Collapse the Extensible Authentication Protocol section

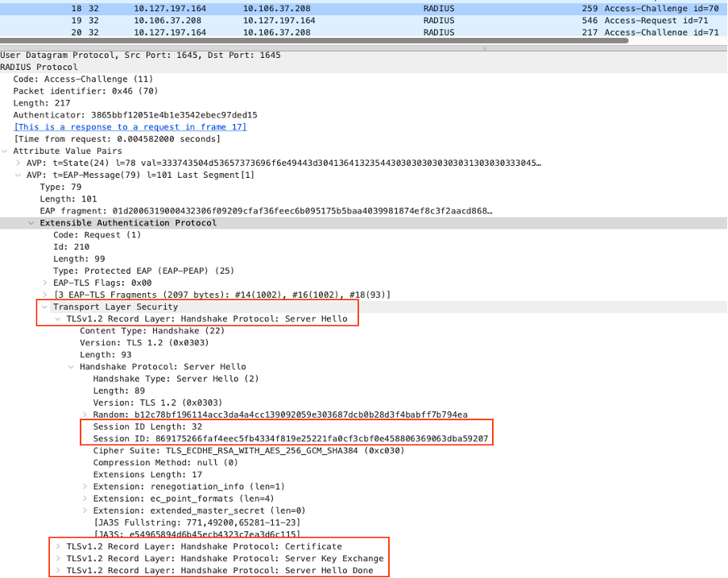(31, 223)
